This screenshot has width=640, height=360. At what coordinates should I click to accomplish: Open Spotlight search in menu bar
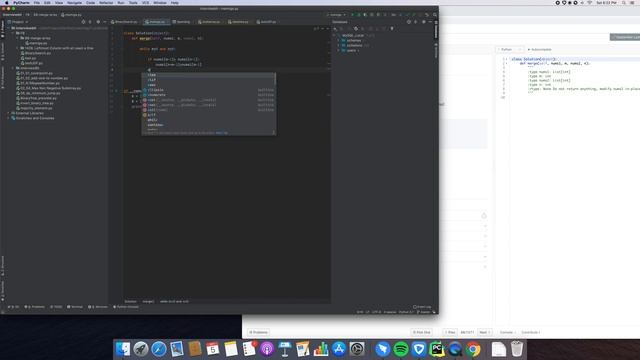[624, 3]
